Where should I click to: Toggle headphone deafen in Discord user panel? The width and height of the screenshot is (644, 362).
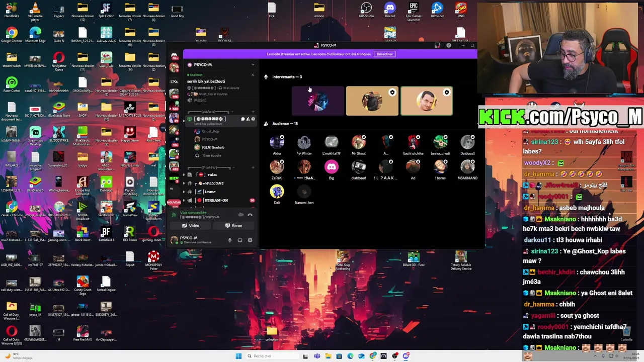(240, 240)
